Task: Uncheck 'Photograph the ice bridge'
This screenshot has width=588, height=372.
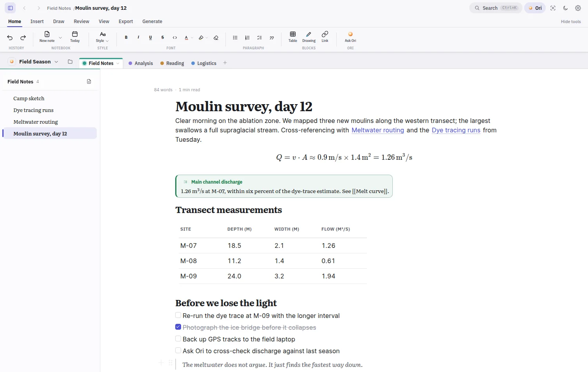Action: point(178,327)
